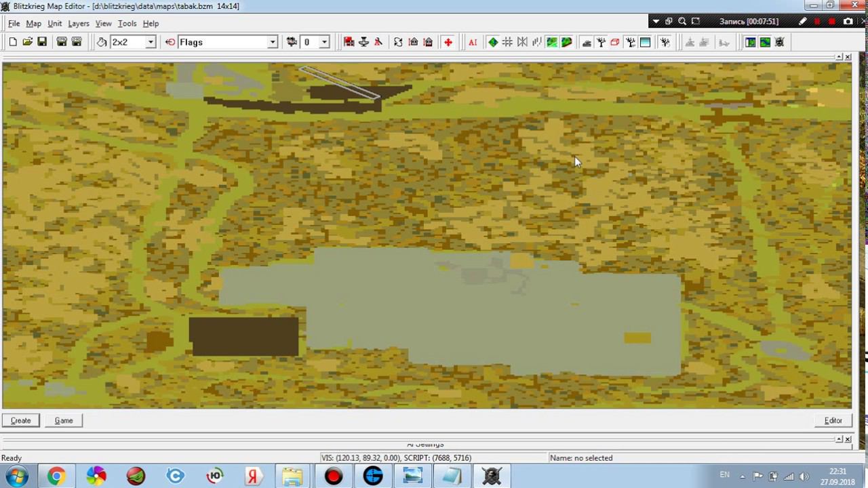Open the Help menu

coord(151,24)
